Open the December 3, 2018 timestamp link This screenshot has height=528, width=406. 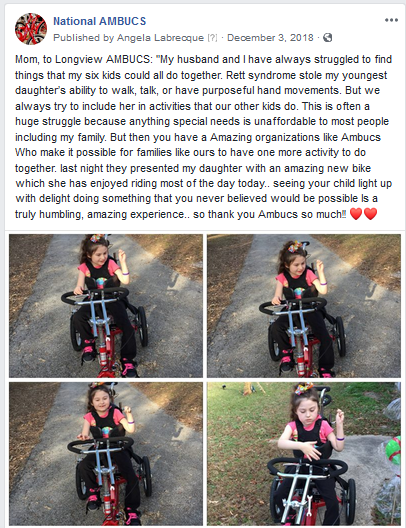pyautogui.click(x=270, y=37)
